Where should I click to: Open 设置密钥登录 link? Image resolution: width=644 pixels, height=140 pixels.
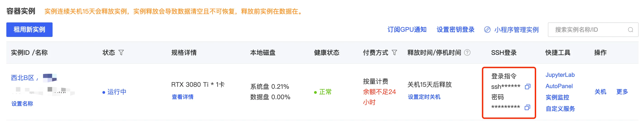(455, 30)
